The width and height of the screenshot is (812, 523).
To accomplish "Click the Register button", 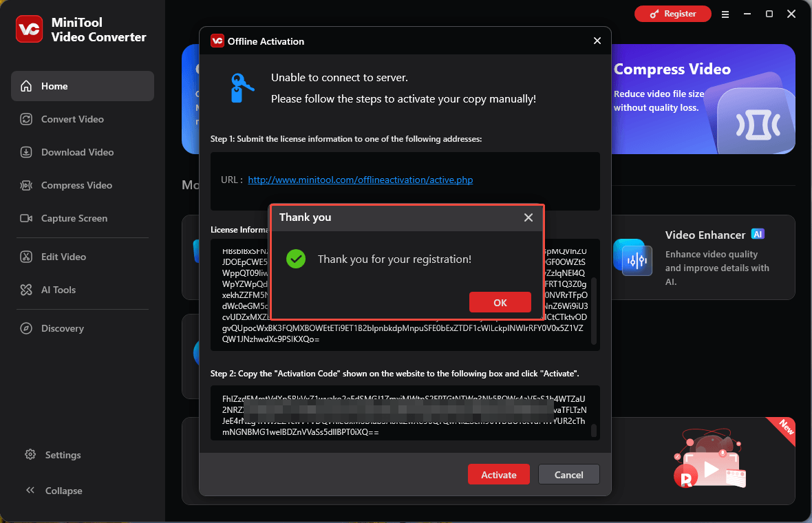I will (673, 14).
